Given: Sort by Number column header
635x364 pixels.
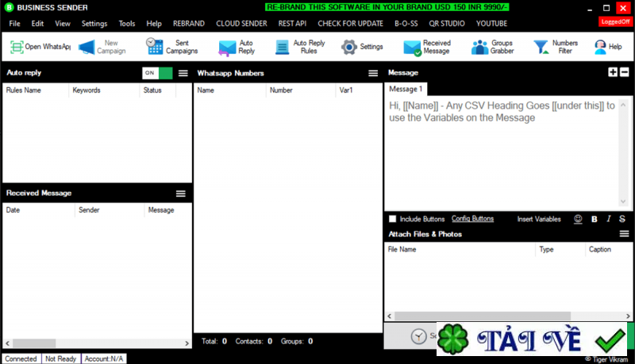Looking at the screenshot, I should [x=301, y=90].
